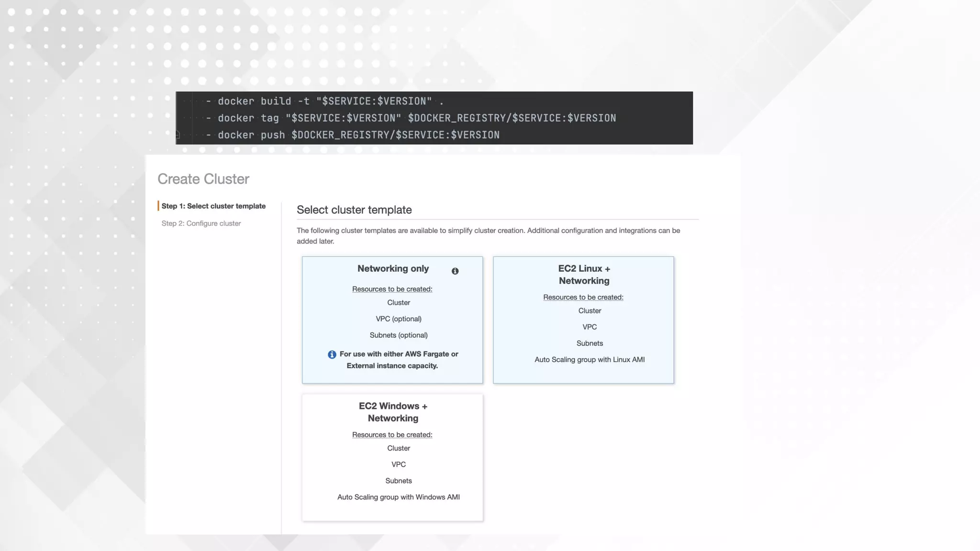Click the Subnets (optional) resource entry
Screen dimensions: 980x551
(x=398, y=335)
